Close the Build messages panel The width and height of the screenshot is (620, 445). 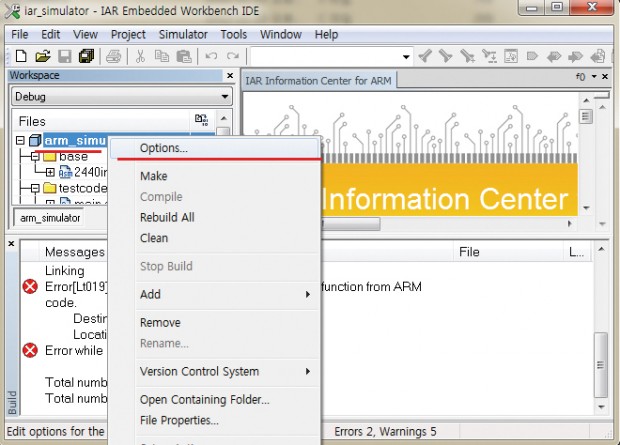pos(11,243)
